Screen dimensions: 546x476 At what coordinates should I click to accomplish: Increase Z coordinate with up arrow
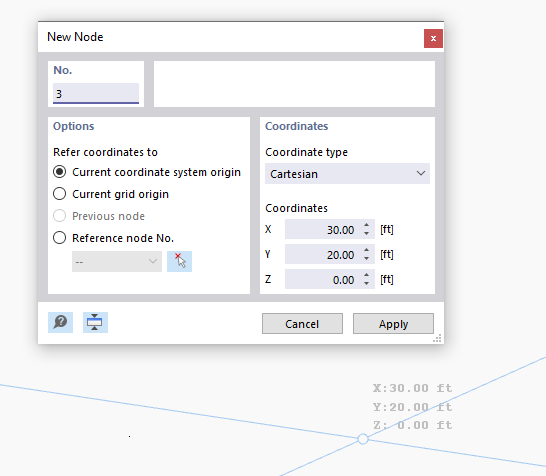[x=366, y=275]
